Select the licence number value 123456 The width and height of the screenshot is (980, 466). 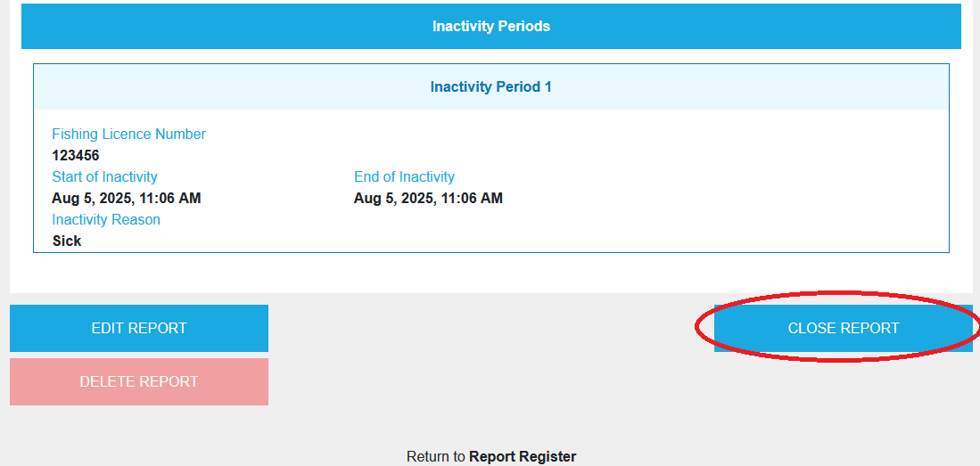point(76,155)
